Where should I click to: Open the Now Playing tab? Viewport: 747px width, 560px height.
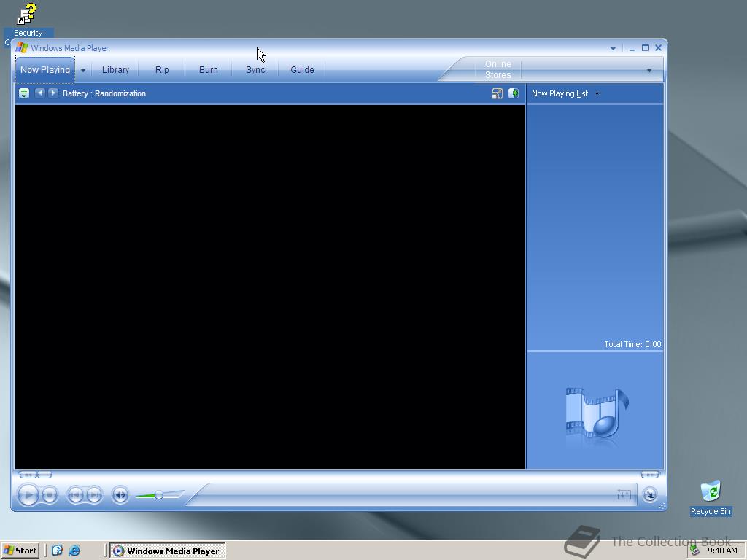[x=45, y=69]
